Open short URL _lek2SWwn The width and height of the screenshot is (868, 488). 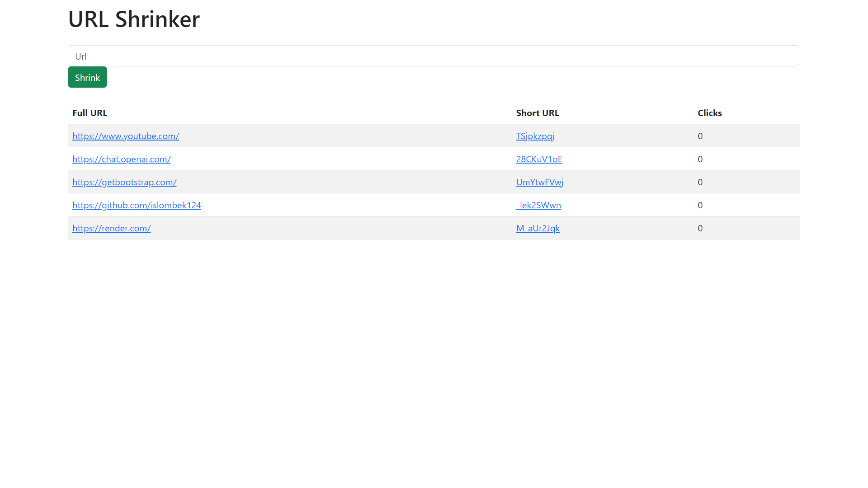(538, 205)
